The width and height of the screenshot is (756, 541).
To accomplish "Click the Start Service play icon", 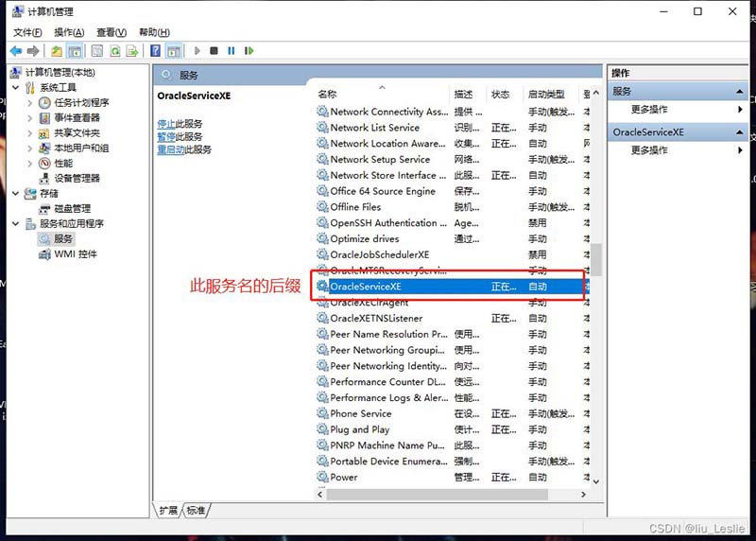I will point(198,51).
